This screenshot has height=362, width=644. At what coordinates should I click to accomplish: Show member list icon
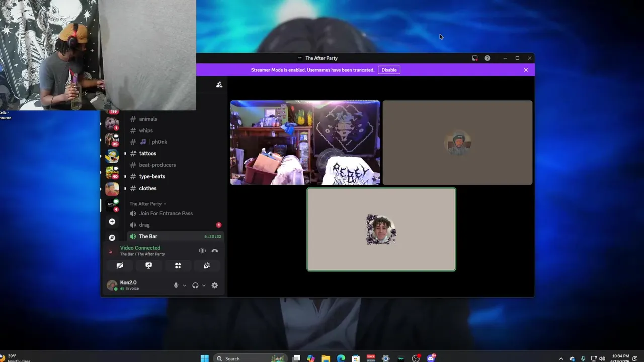pos(219,85)
